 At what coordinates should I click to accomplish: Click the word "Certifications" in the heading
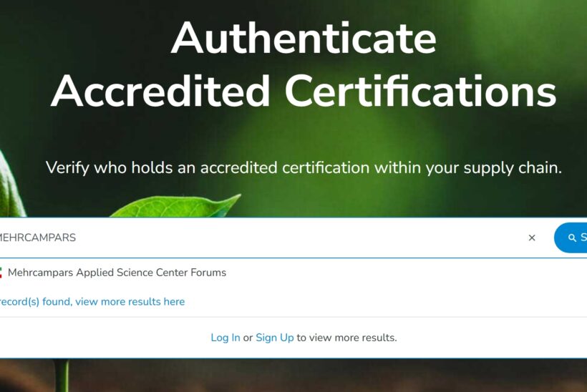[420, 92]
